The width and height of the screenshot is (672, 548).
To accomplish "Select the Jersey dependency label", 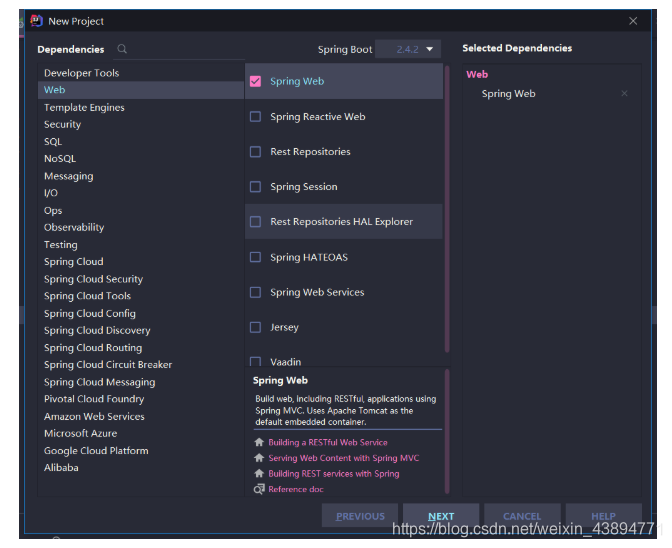I will (x=285, y=327).
